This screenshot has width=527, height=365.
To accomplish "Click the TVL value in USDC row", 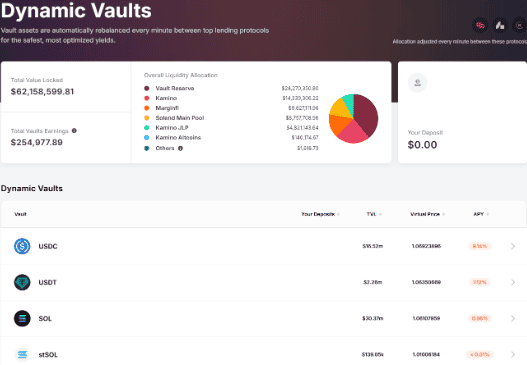I will pyautogui.click(x=372, y=246).
